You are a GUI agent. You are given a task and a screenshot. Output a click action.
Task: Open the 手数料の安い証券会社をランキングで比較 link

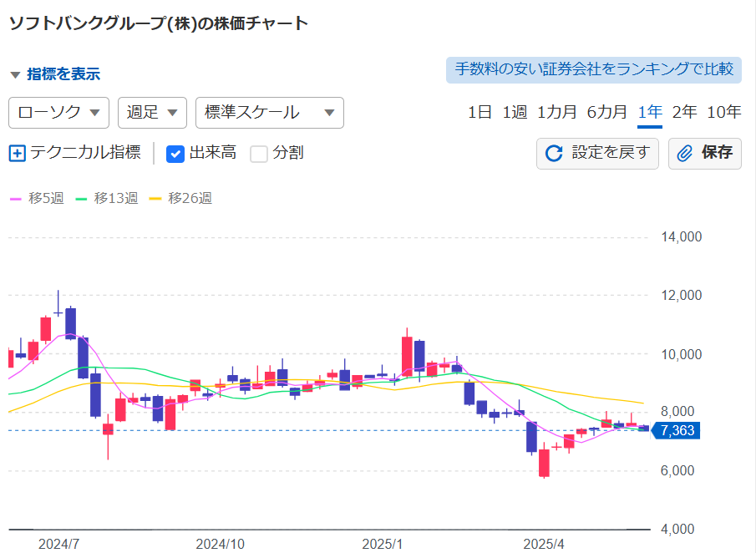point(593,70)
